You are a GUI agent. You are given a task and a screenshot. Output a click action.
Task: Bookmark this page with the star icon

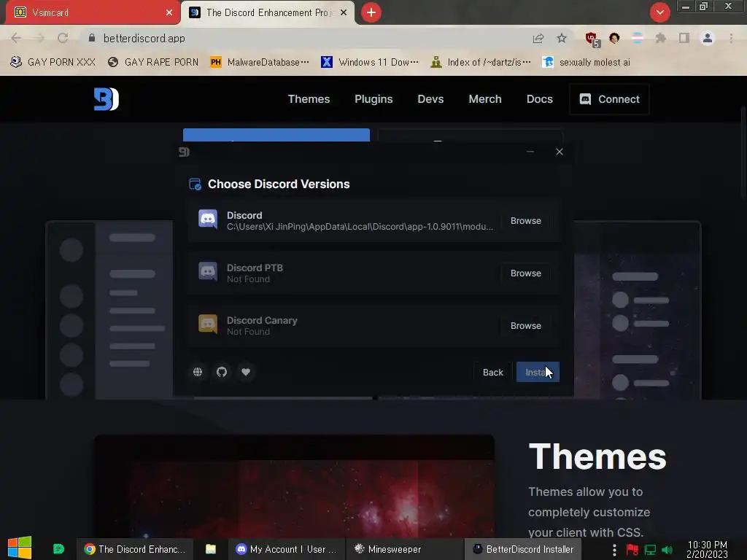tap(562, 38)
